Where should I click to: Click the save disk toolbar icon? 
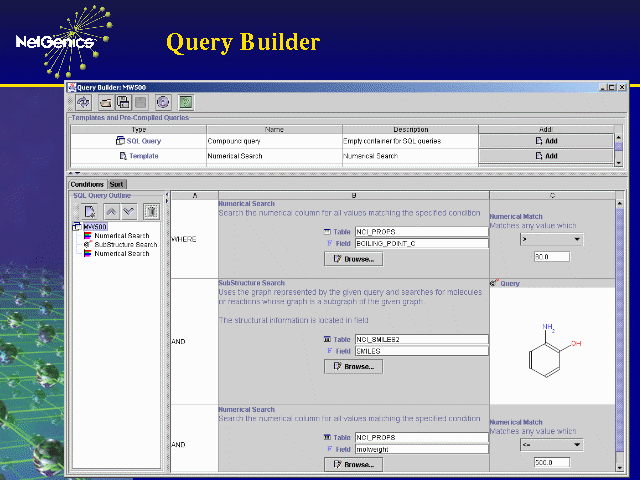[124, 102]
